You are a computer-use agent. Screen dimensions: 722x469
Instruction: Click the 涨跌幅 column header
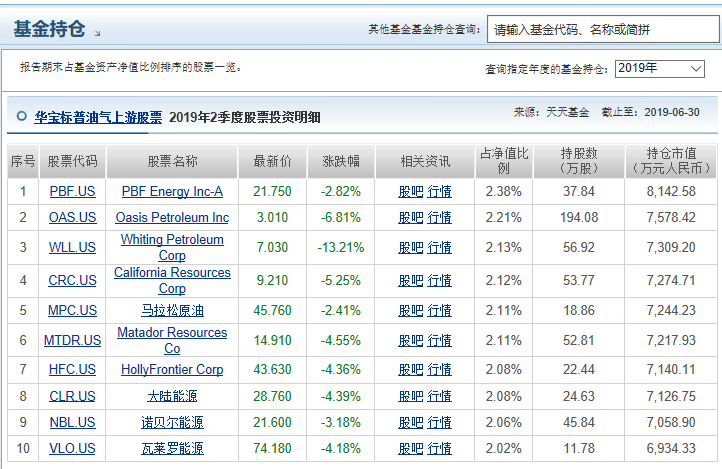[x=341, y=161]
